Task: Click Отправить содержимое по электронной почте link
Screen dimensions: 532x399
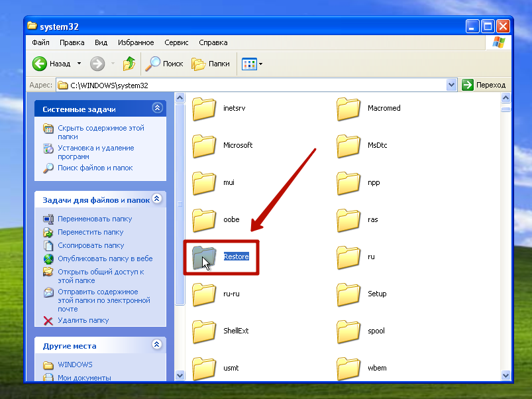Action: pyautogui.click(x=104, y=300)
